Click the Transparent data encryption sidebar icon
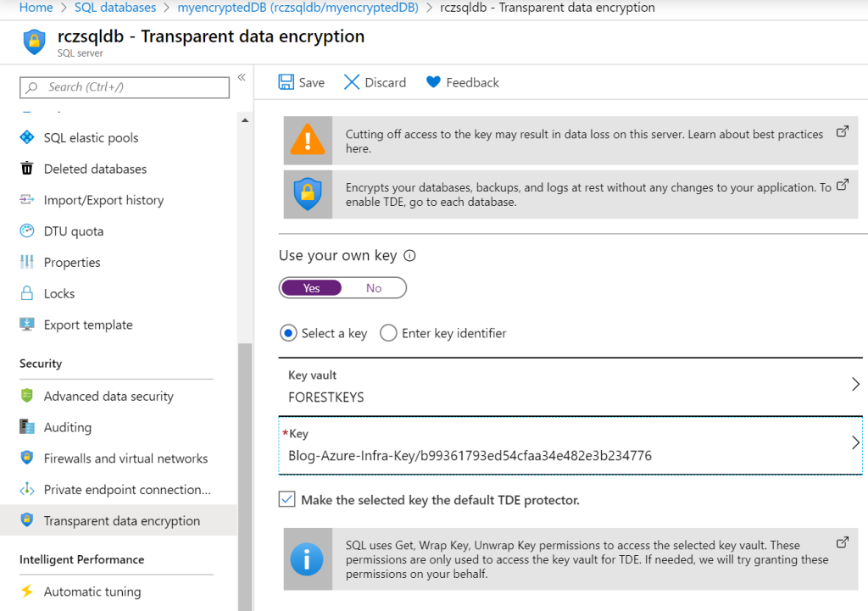 pyautogui.click(x=26, y=520)
